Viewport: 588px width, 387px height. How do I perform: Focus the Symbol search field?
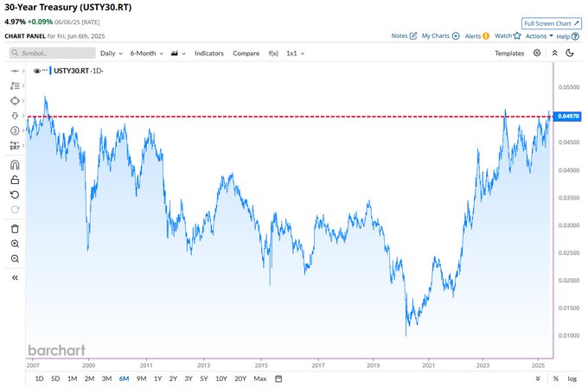[x=53, y=53]
